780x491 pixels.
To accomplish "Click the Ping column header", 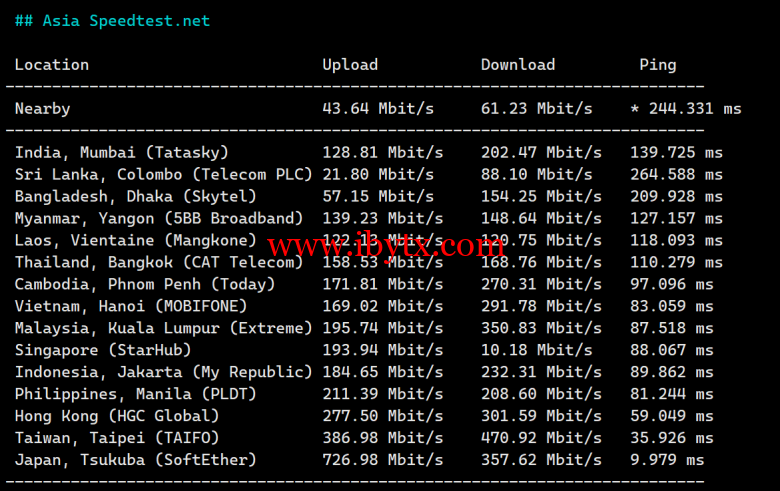I will click(x=658, y=65).
